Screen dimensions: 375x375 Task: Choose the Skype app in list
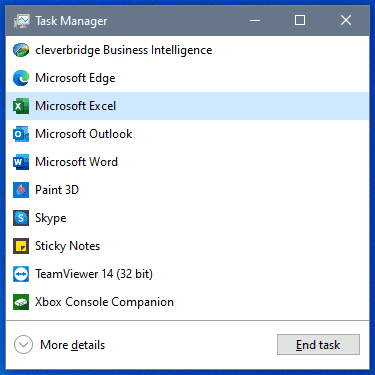[187, 218]
